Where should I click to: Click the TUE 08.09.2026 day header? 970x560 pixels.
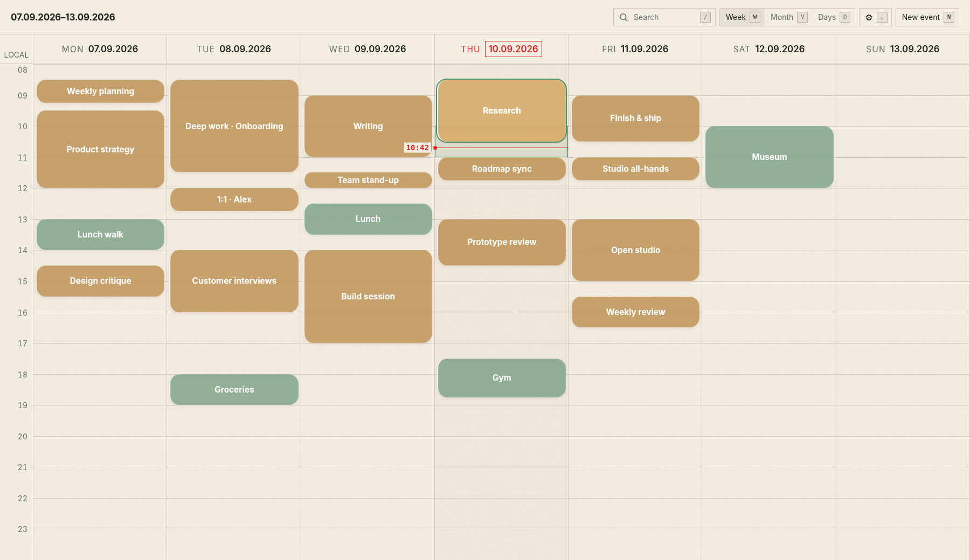coord(234,49)
